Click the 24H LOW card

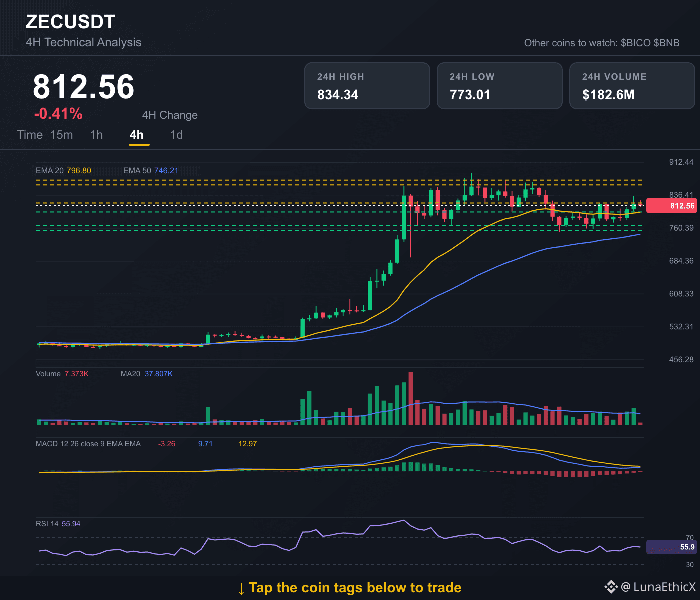point(500,86)
